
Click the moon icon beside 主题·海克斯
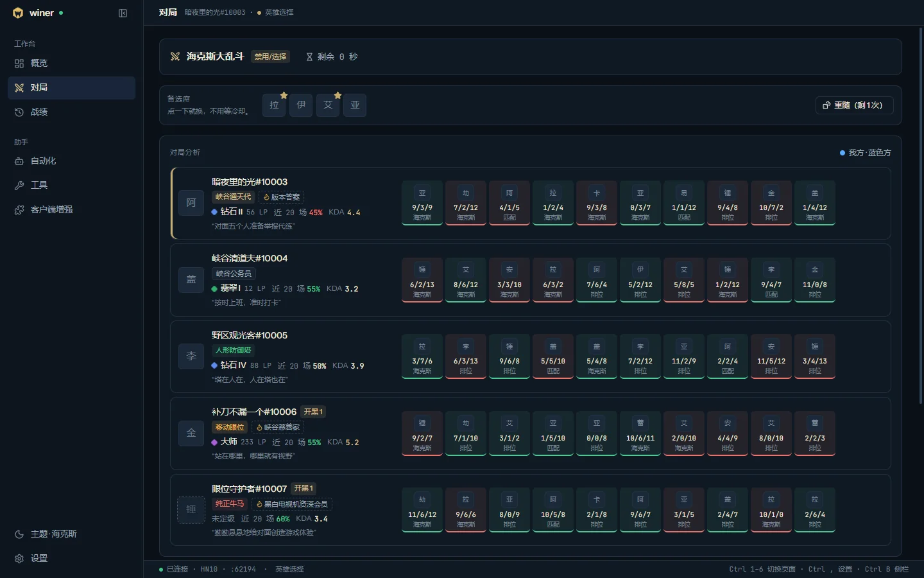tap(19, 534)
